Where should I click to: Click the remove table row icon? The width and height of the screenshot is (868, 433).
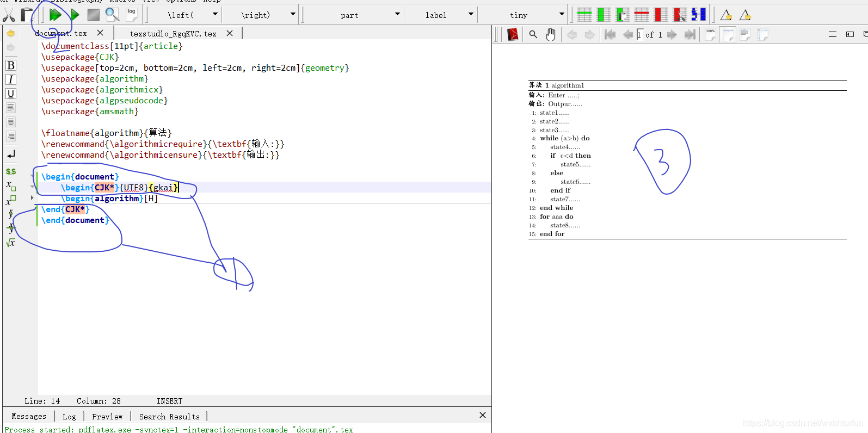coord(642,15)
